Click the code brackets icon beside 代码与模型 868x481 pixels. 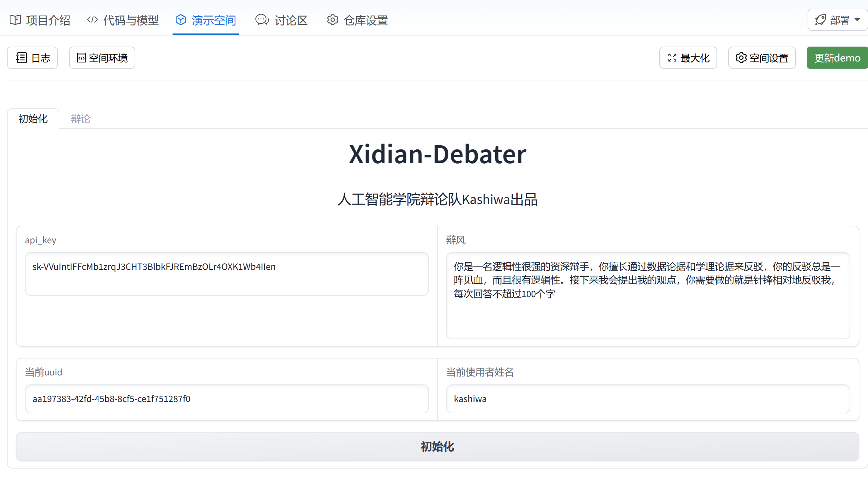[x=92, y=20]
